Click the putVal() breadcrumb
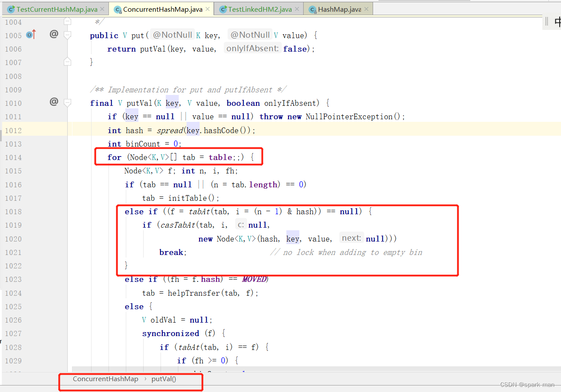 pyautogui.click(x=164, y=379)
